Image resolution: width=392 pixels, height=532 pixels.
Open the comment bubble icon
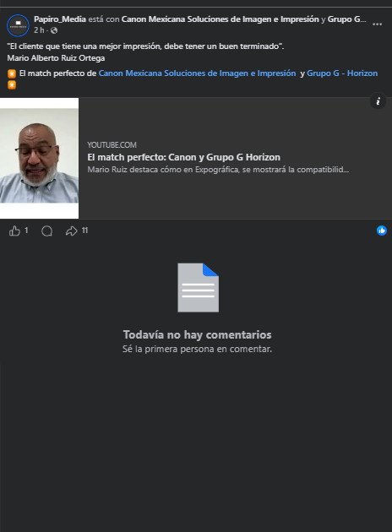[46, 231]
